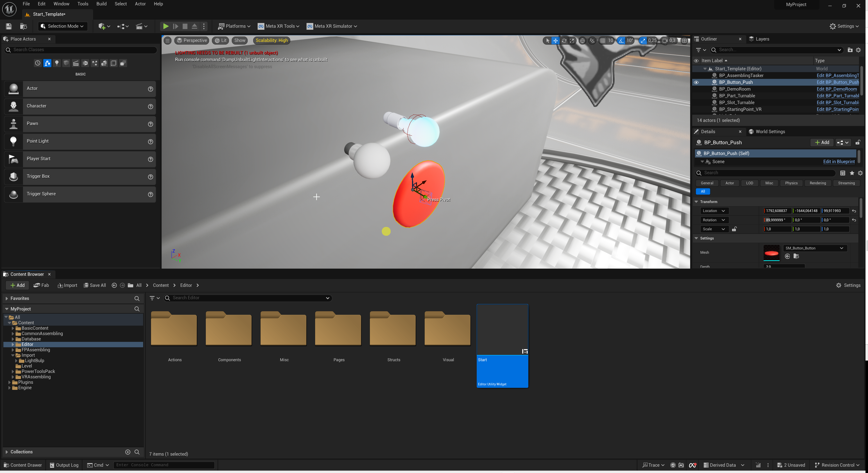Click the green Play level button
Image resolution: width=868 pixels, height=473 pixels.
click(x=165, y=26)
